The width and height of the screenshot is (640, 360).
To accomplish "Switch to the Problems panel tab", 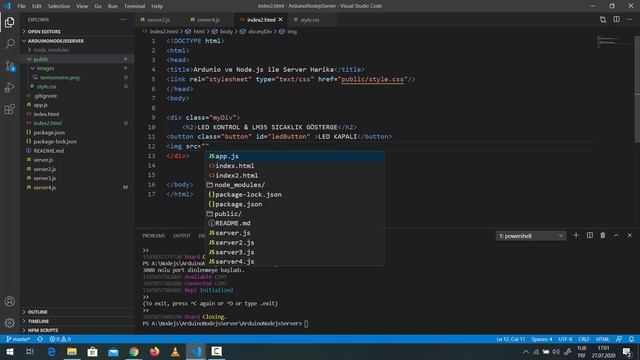I will pos(153,236).
